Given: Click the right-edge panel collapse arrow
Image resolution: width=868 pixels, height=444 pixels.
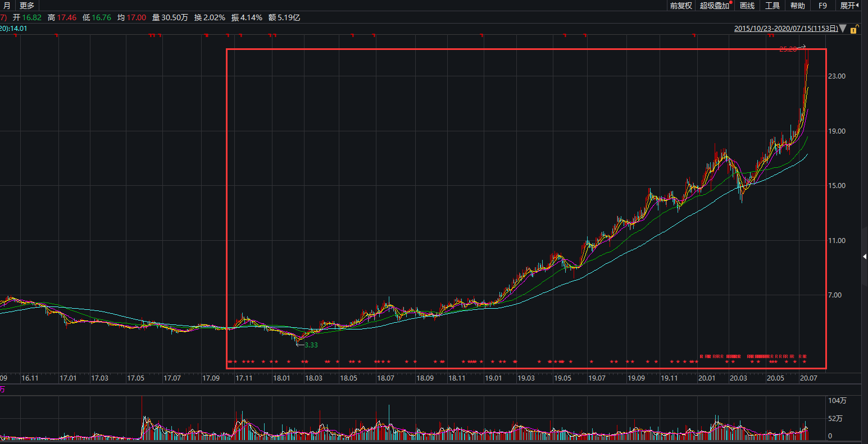Looking at the screenshot, I should point(865,257).
